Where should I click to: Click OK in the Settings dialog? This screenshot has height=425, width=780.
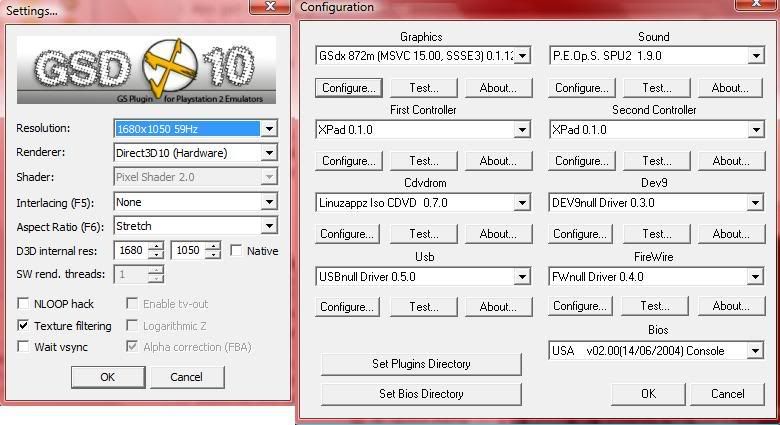108,377
